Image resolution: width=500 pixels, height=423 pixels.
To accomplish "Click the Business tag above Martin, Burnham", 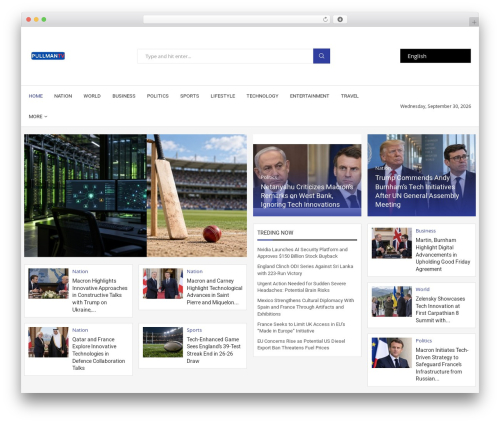I will tap(425, 231).
